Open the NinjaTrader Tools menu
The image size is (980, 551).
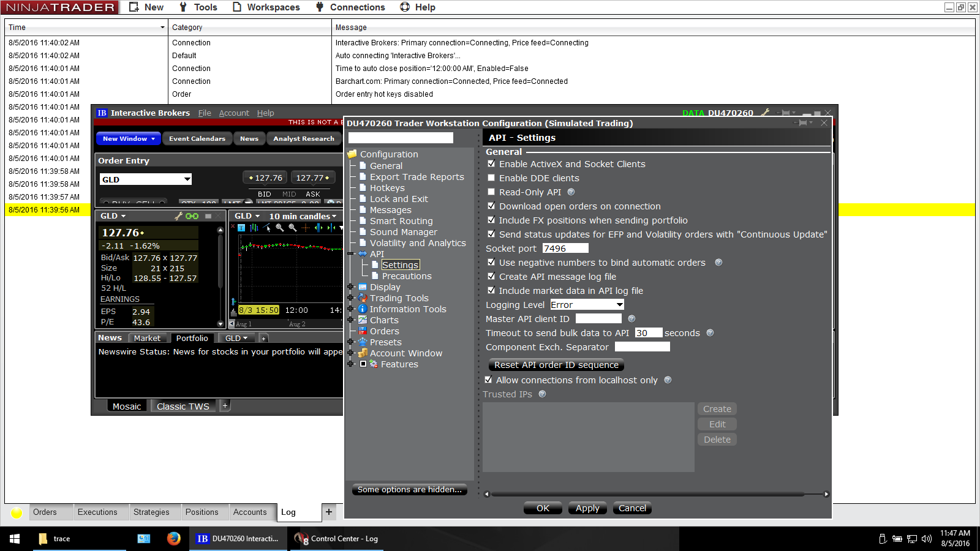point(198,7)
